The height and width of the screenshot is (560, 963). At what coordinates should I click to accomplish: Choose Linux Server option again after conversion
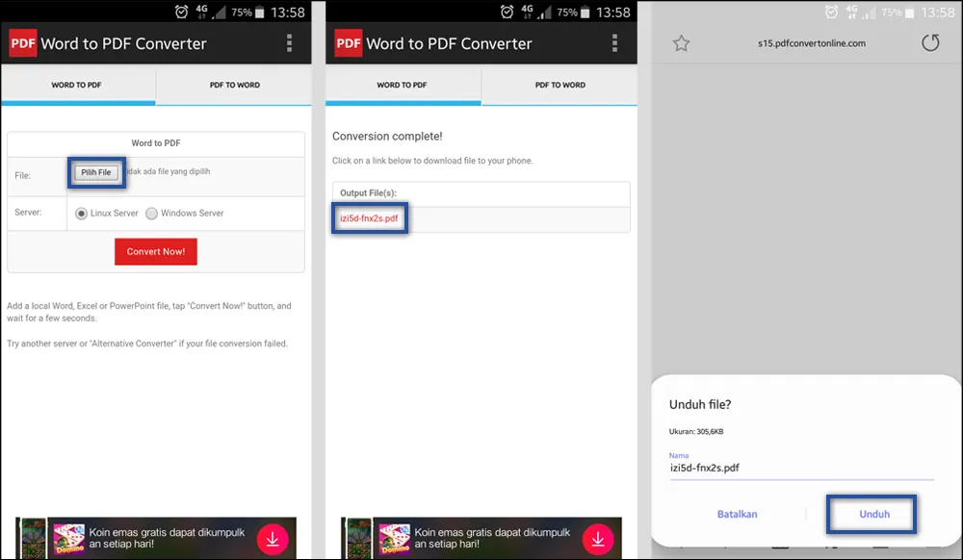(x=81, y=214)
